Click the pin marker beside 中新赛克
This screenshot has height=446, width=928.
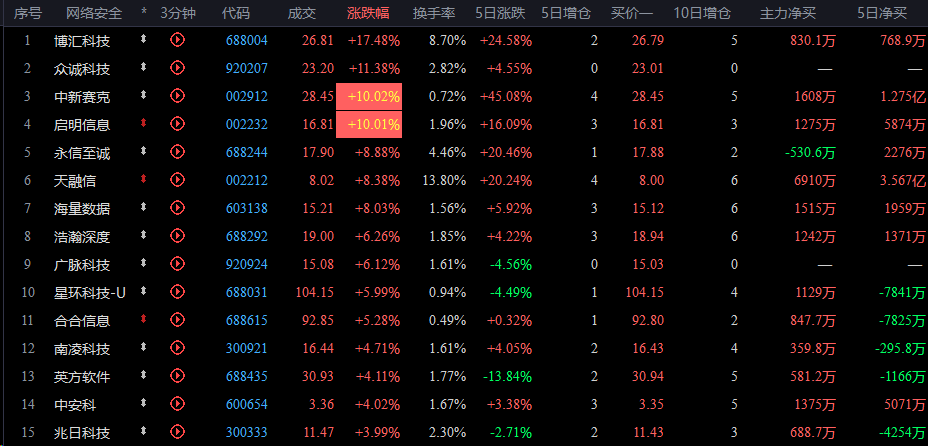[x=143, y=95]
